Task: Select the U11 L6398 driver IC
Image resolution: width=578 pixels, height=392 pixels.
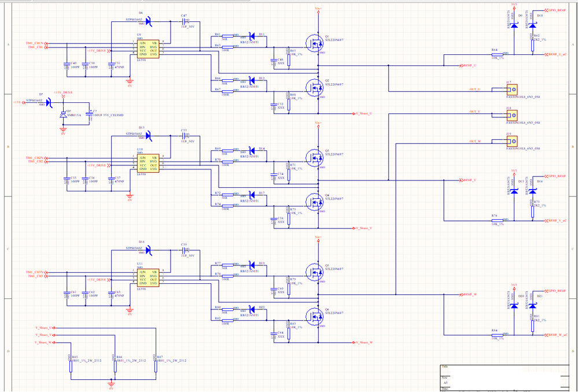Action: 148,278
